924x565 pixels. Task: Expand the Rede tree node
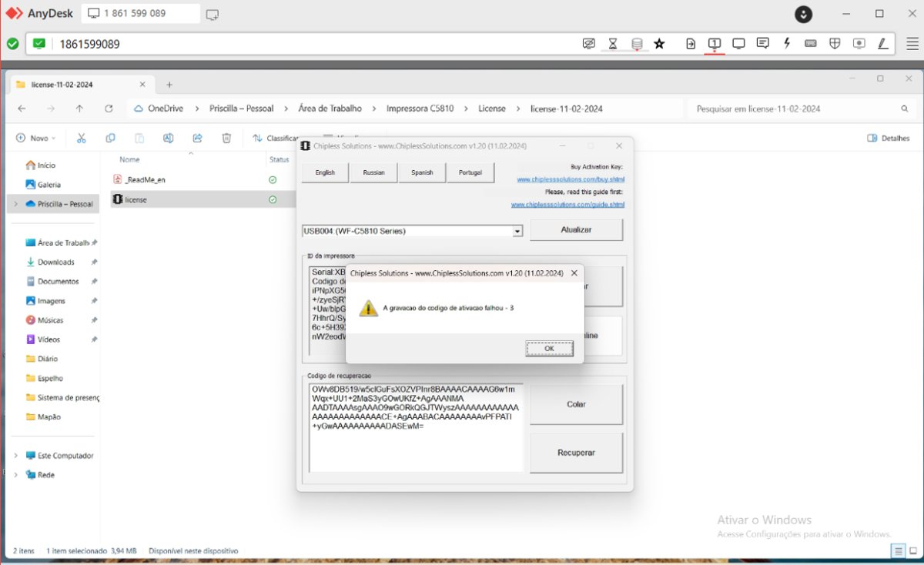[15, 475]
